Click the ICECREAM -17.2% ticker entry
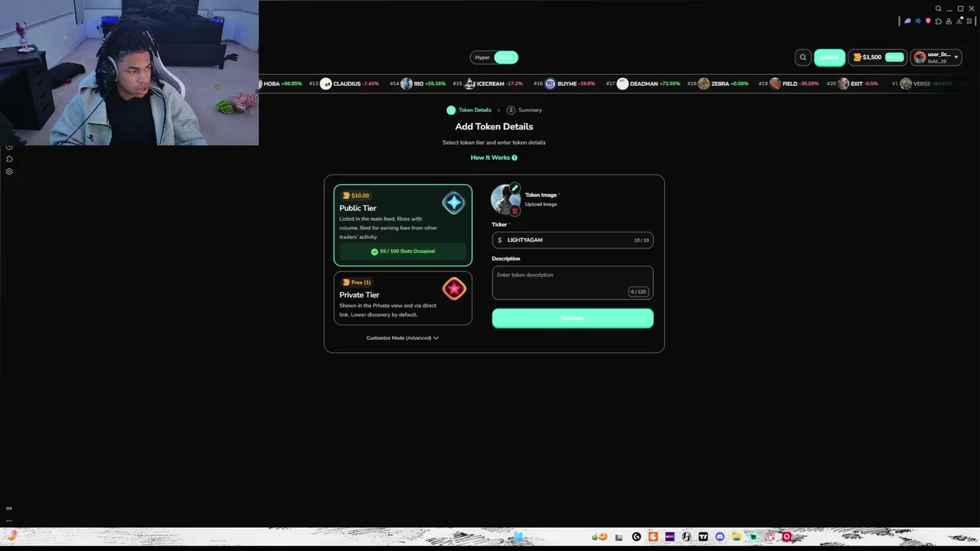Screen dimensions: 980x551 click(x=488, y=83)
